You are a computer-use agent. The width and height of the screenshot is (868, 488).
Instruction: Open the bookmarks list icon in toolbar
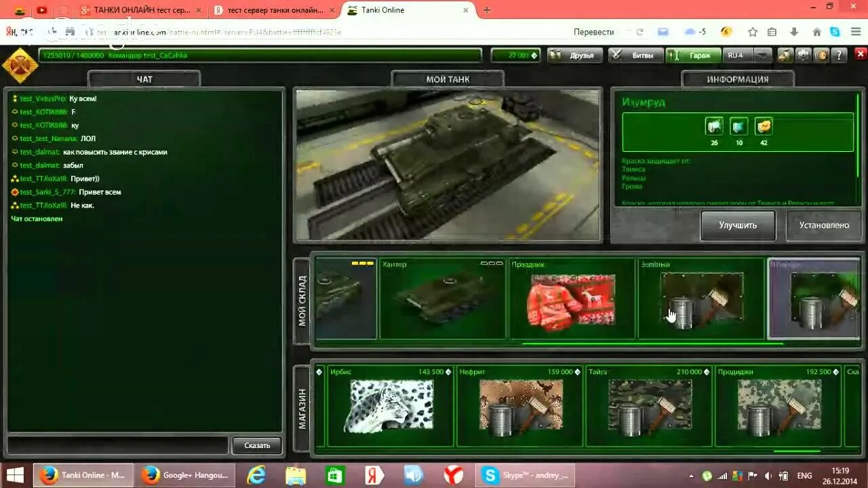772,32
